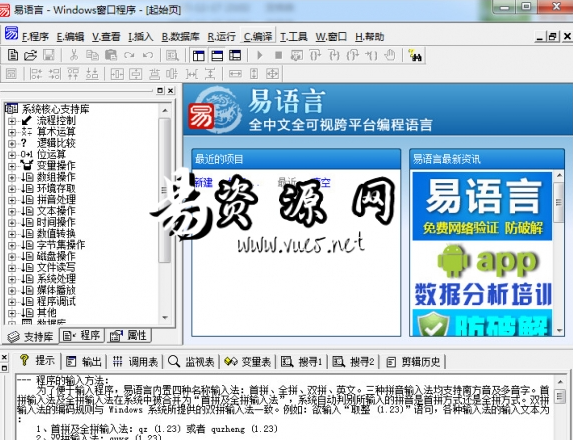Viewport: 573px width, 440px height.
Task: Toggle the first panel layout button
Action: click(x=199, y=56)
